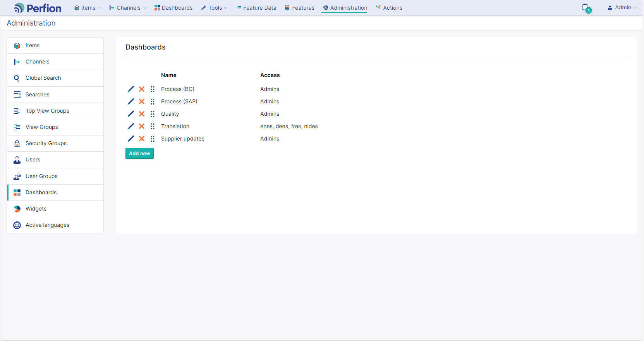
Task: Edit the Quality dashboard
Action: (131, 114)
